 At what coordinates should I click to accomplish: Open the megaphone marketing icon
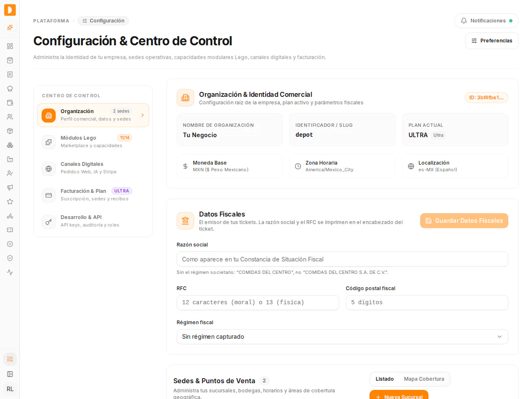coord(10,187)
